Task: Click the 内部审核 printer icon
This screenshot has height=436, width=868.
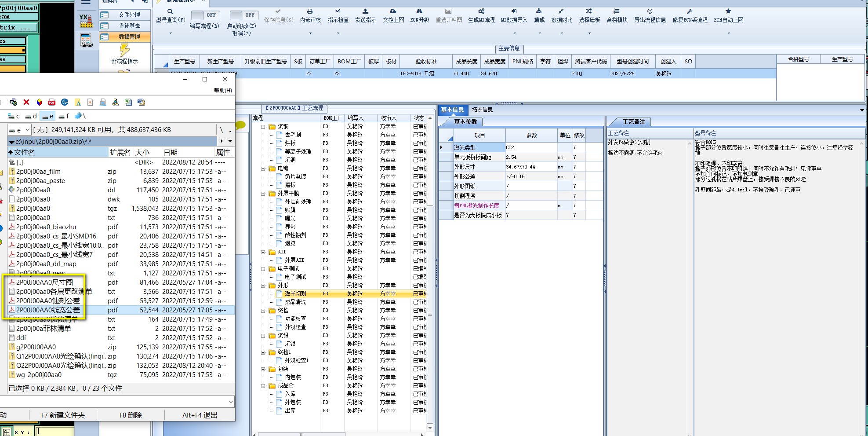Action: click(x=310, y=11)
